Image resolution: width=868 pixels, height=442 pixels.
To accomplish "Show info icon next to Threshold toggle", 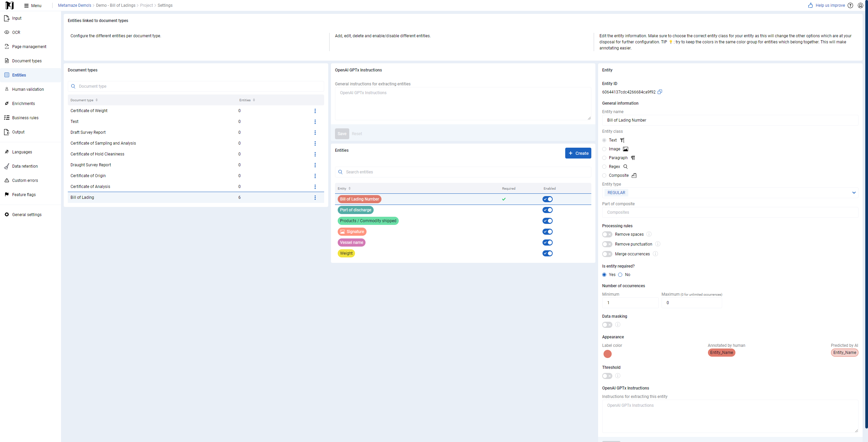I will (618, 376).
